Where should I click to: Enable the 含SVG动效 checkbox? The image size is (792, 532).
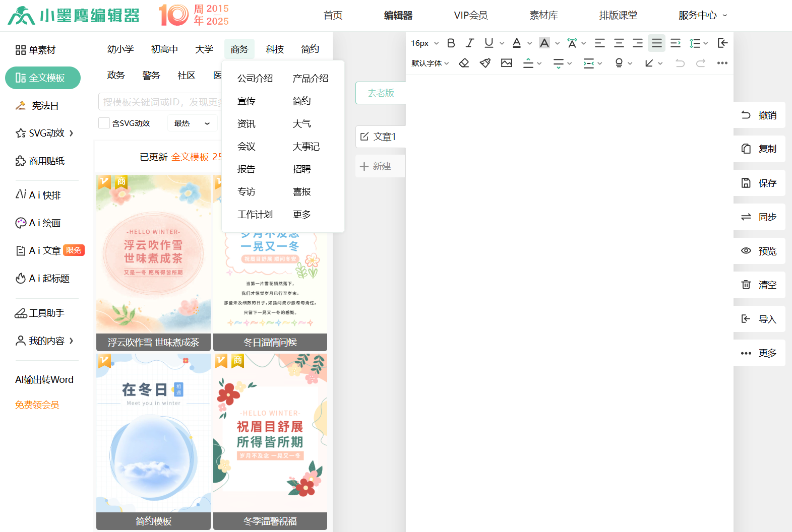click(x=104, y=123)
